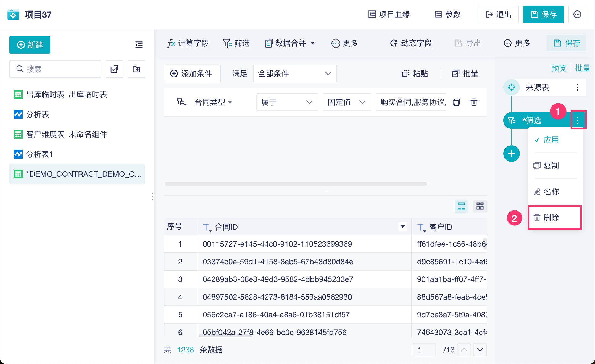Click the plus icon to add a step
Image resolution: width=595 pixels, height=364 pixels.
click(x=511, y=154)
